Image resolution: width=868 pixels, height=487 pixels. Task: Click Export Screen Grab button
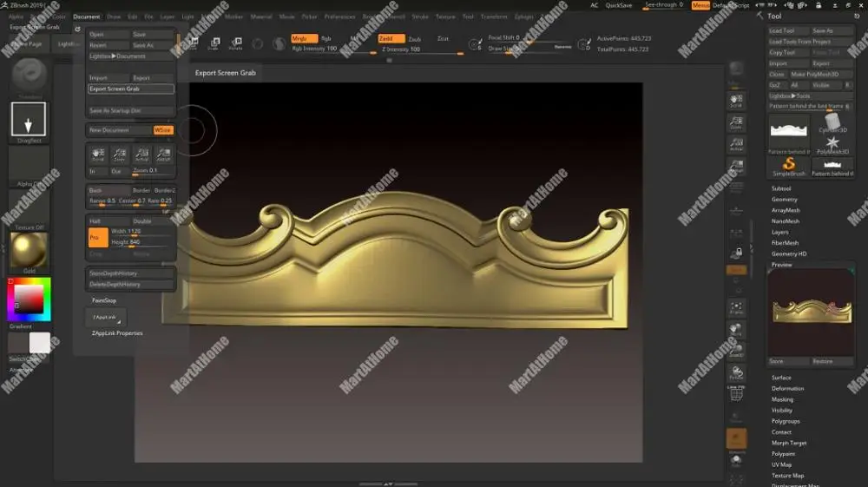tap(131, 89)
